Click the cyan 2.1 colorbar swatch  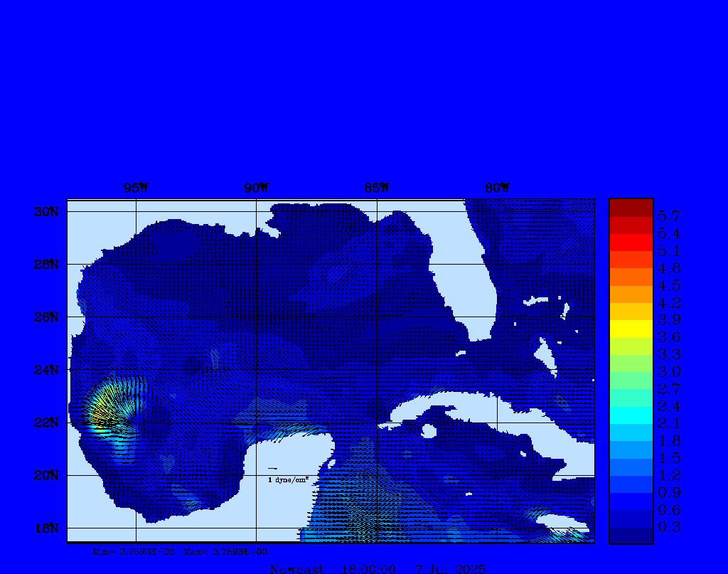pyautogui.click(x=631, y=415)
